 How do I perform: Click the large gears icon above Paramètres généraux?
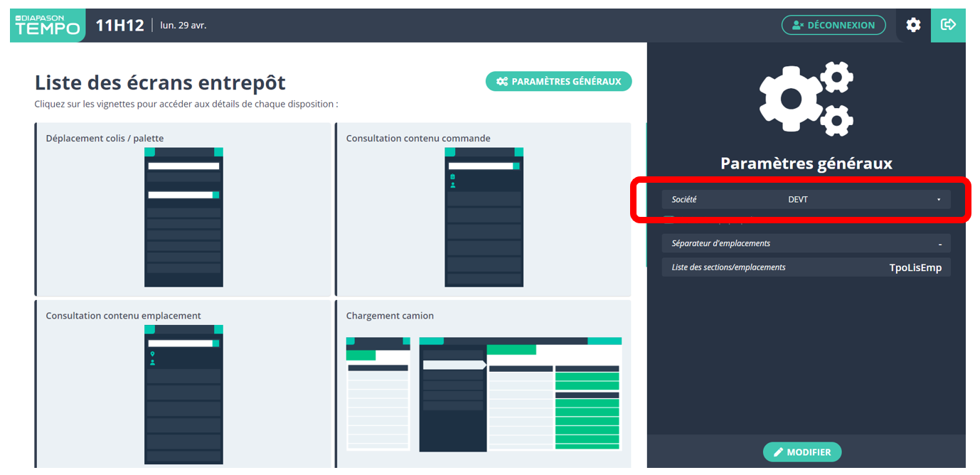point(806,100)
